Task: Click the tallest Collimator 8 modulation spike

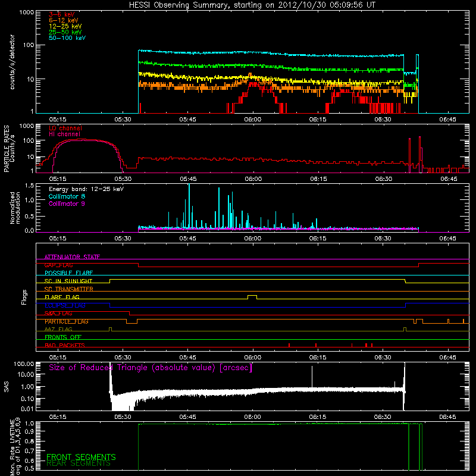Action: (x=189, y=206)
